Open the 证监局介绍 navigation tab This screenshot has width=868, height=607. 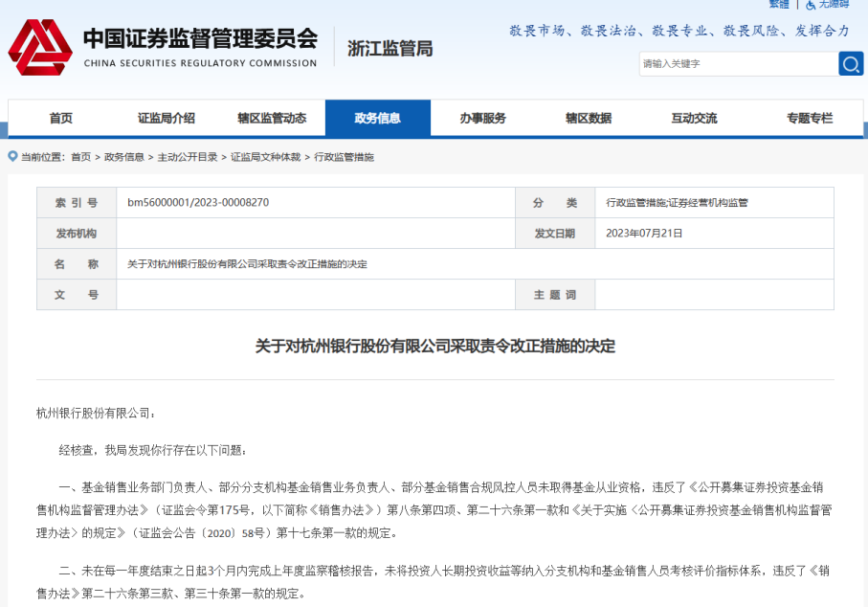pyautogui.click(x=167, y=119)
